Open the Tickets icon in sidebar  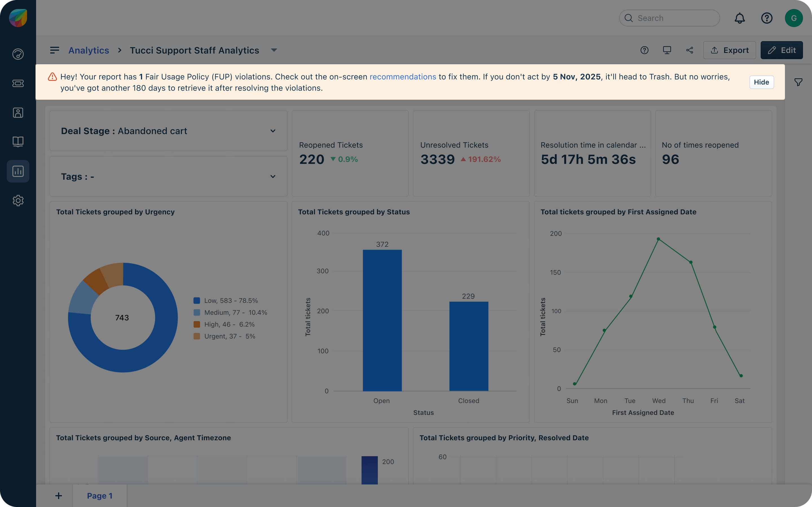tap(18, 83)
